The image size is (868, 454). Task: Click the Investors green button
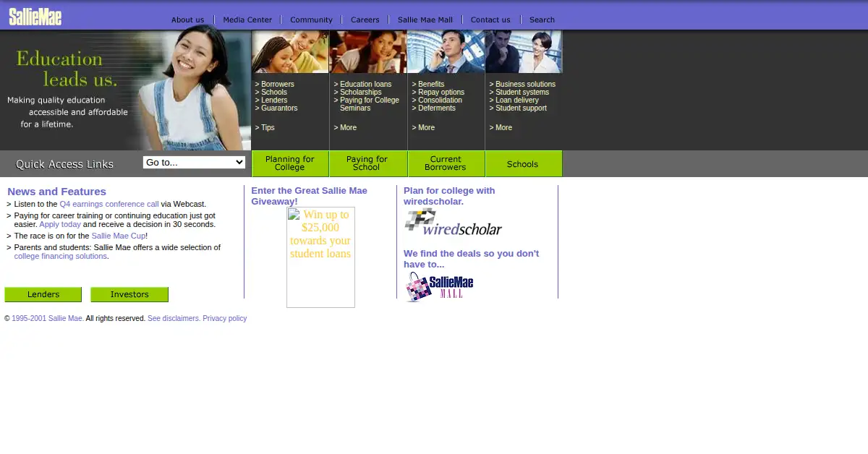click(129, 295)
